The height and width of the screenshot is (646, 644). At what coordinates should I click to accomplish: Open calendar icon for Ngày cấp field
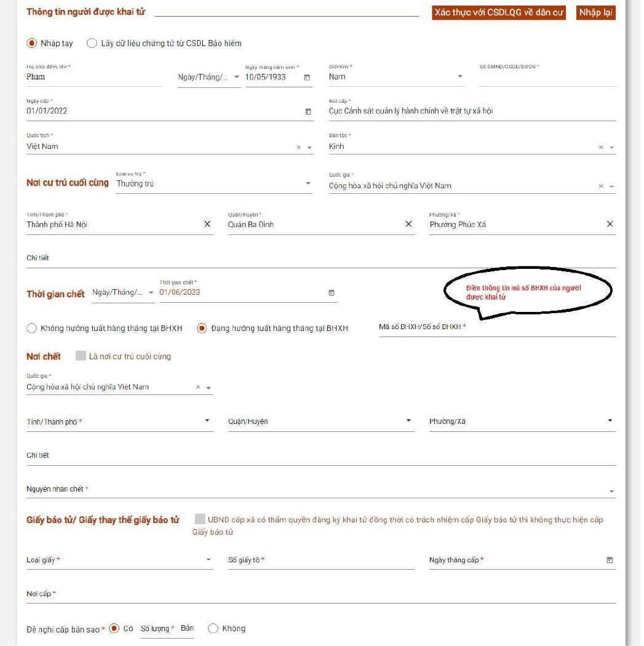click(308, 111)
